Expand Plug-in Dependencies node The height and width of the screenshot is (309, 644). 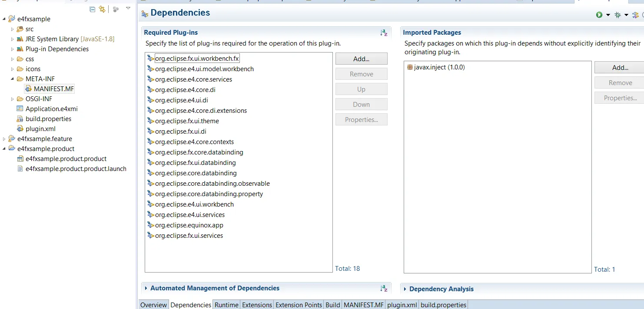click(x=13, y=49)
